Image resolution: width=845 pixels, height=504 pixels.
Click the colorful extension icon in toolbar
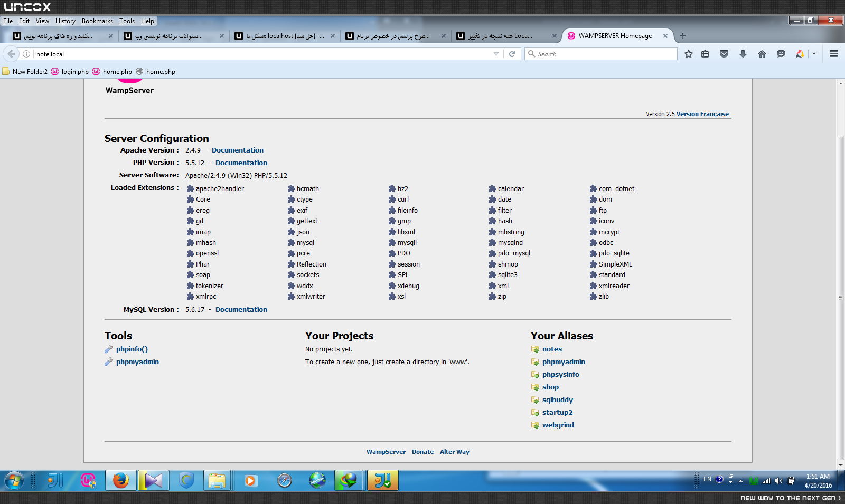[800, 54]
